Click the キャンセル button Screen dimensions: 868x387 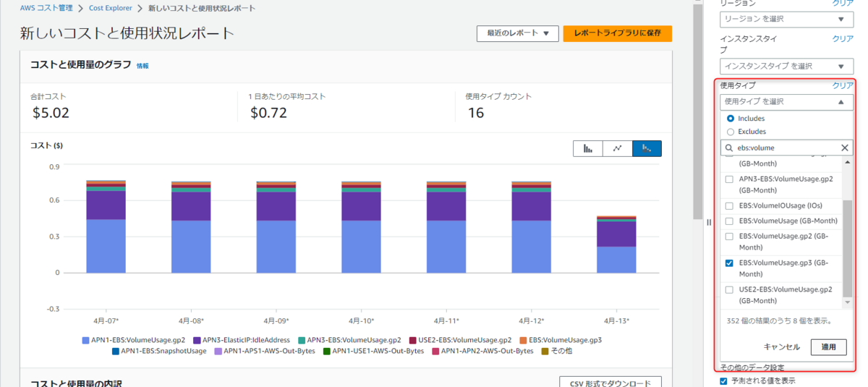pyautogui.click(x=782, y=347)
